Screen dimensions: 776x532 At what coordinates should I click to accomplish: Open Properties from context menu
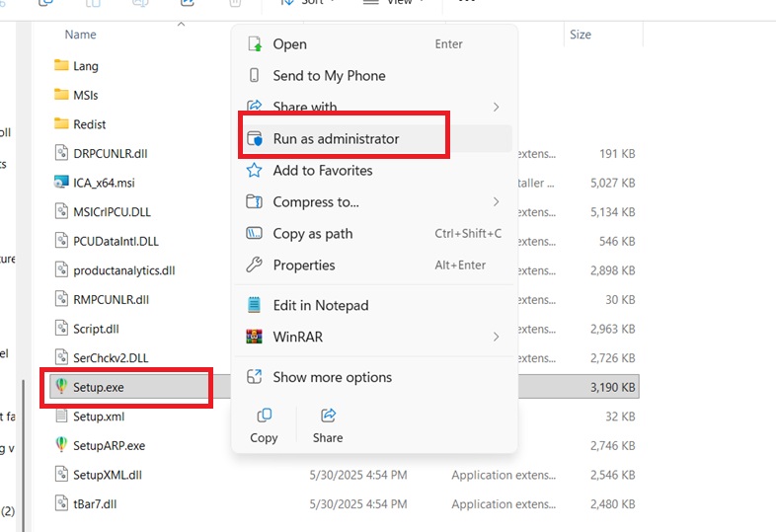pyautogui.click(x=374, y=266)
